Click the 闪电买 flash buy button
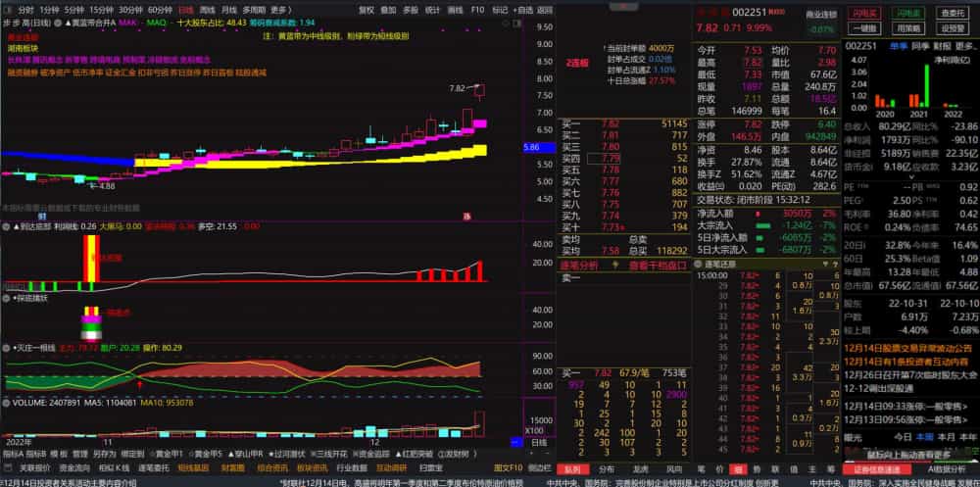This screenshot has width=980, height=487. (864, 13)
